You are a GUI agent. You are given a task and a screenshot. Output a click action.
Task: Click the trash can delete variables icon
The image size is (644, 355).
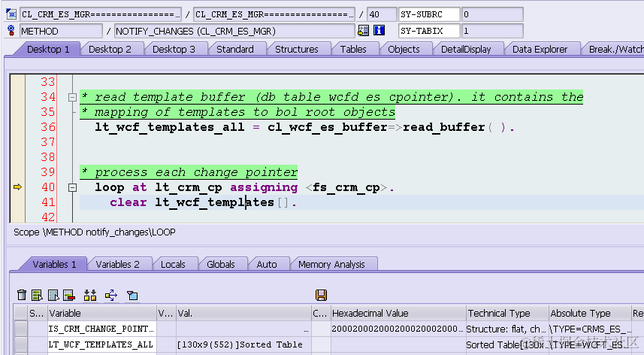pos(22,295)
